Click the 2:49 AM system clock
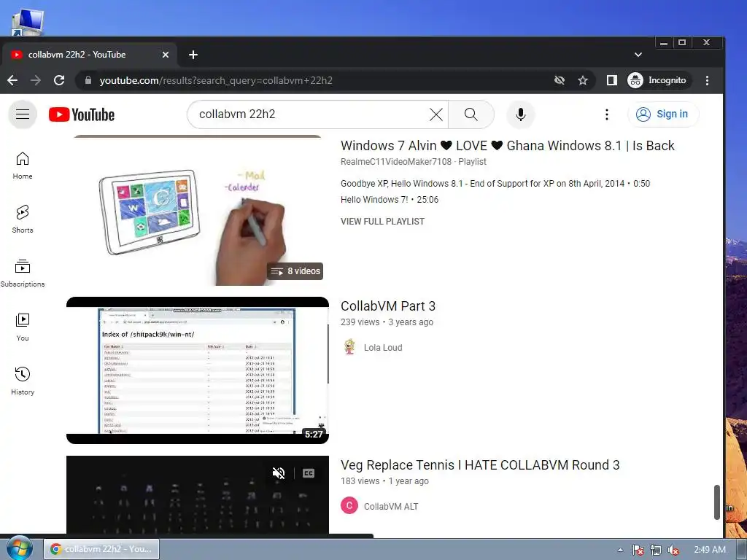Image resolution: width=747 pixels, height=560 pixels. 709,550
